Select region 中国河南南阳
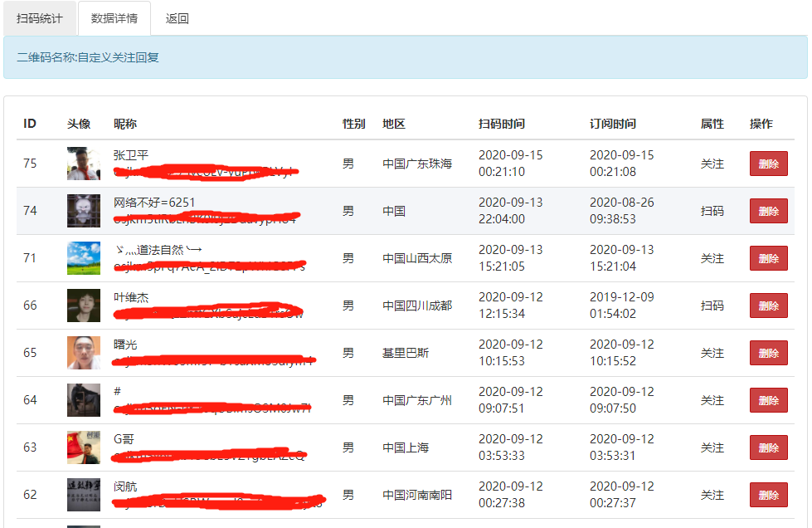Image resolution: width=812 pixels, height=528 pixels. click(x=417, y=495)
